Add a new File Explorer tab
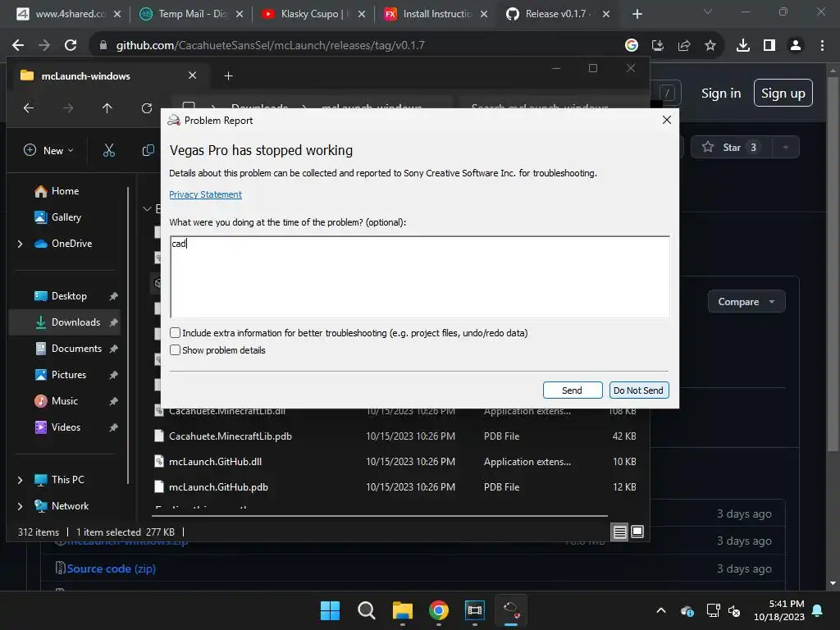The width and height of the screenshot is (840, 630). pyautogui.click(x=228, y=76)
